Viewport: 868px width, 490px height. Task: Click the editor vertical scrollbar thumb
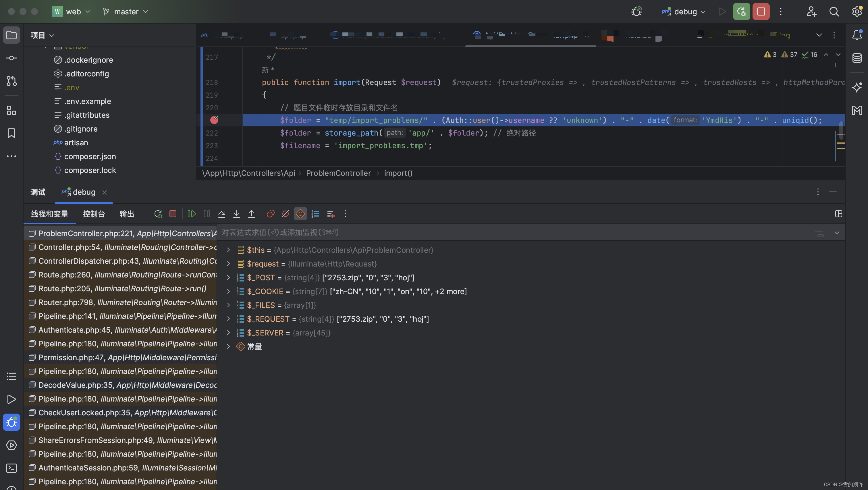coord(841,130)
